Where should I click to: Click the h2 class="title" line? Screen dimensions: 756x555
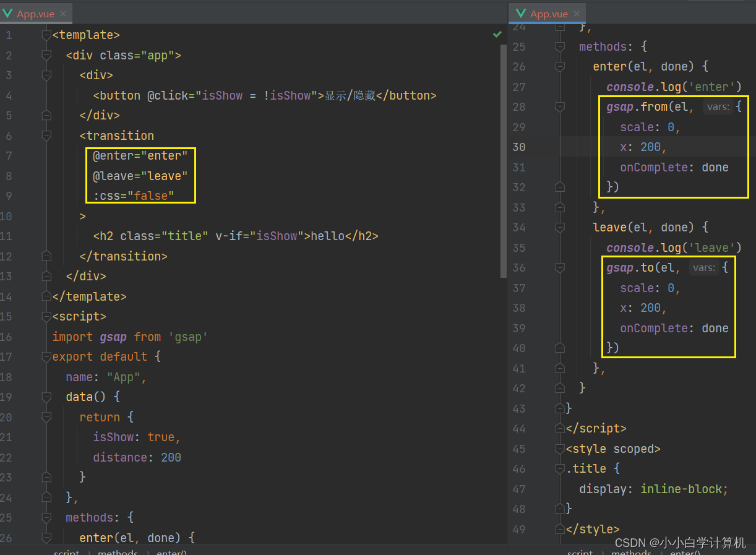tap(236, 236)
